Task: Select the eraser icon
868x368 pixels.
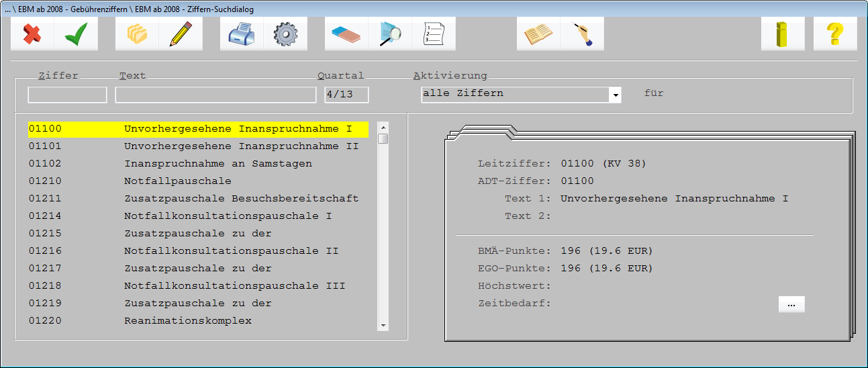Action: tap(346, 34)
